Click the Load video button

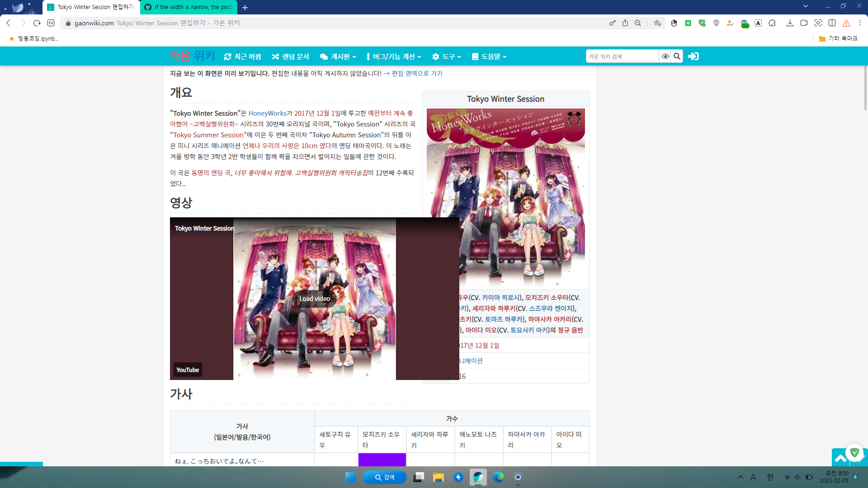click(x=315, y=299)
